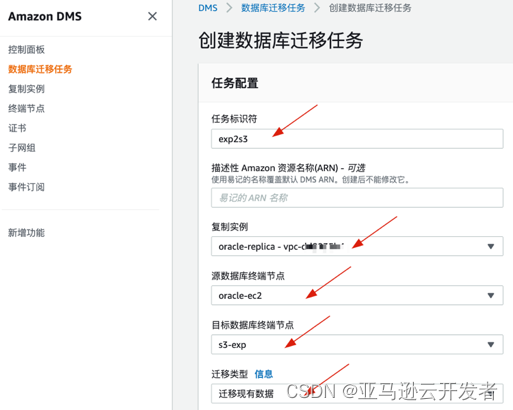Image resolution: width=513 pixels, height=410 pixels.
Task: Click the DMS breadcrumb link
Action: tap(208, 8)
